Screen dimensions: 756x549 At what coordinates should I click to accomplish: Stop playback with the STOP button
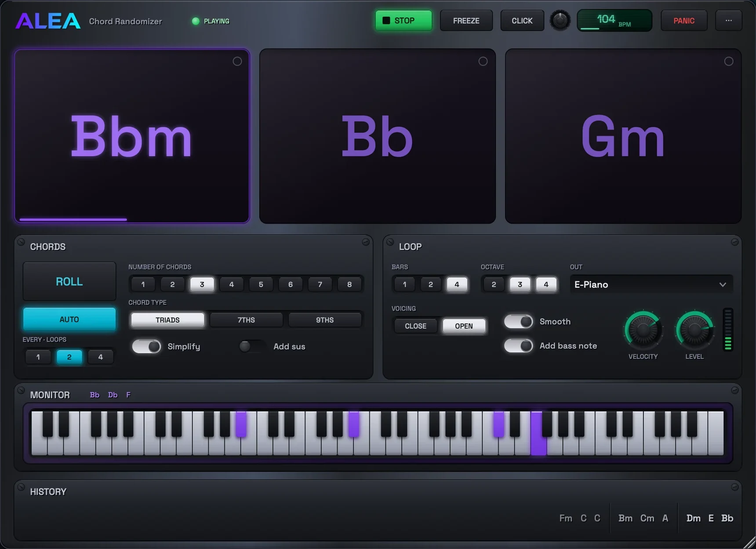pyautogui.click(x=403, y=21)
